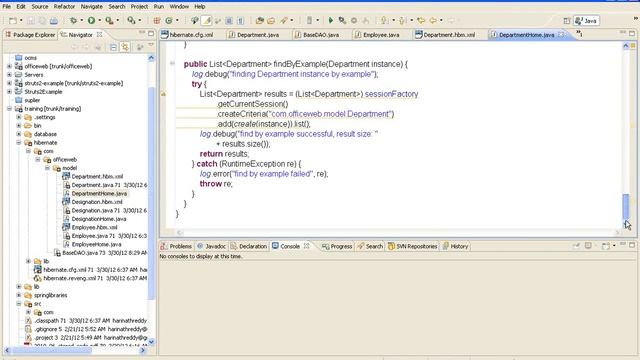Viewport: 640px width, 360px height.
Task: Collapse the hibernate folder
Action: point(19,142)
